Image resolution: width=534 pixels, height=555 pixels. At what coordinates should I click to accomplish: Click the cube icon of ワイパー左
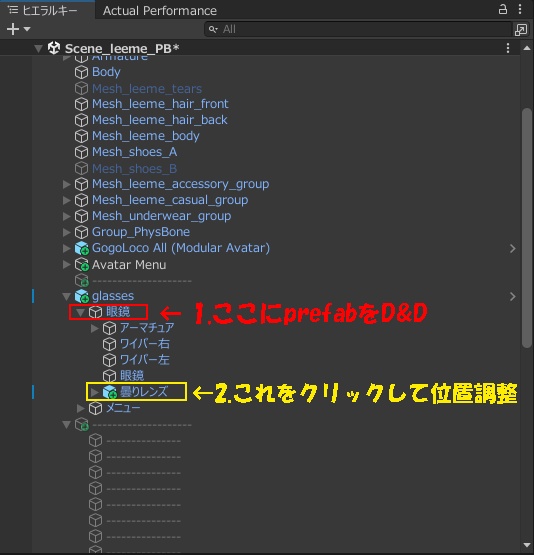109,360
